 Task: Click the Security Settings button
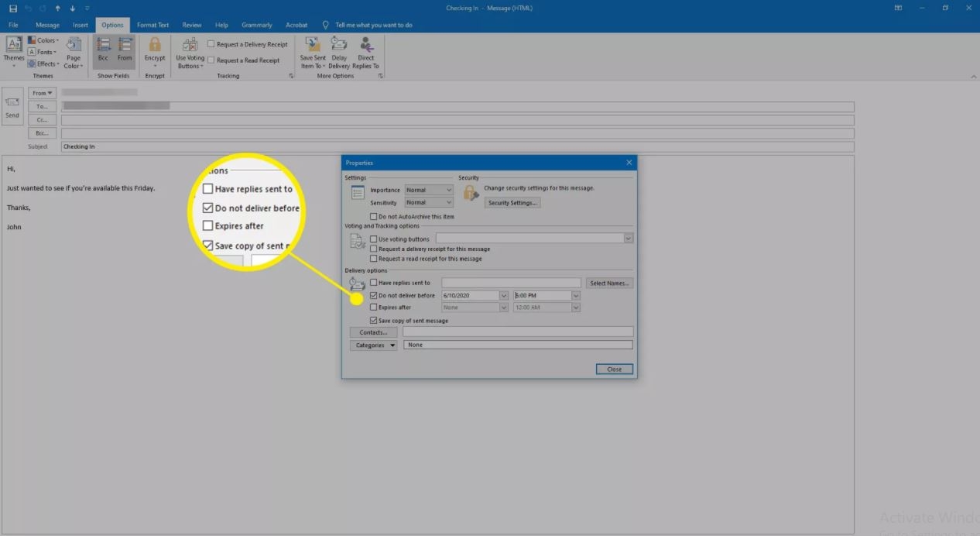coord(512,203)
